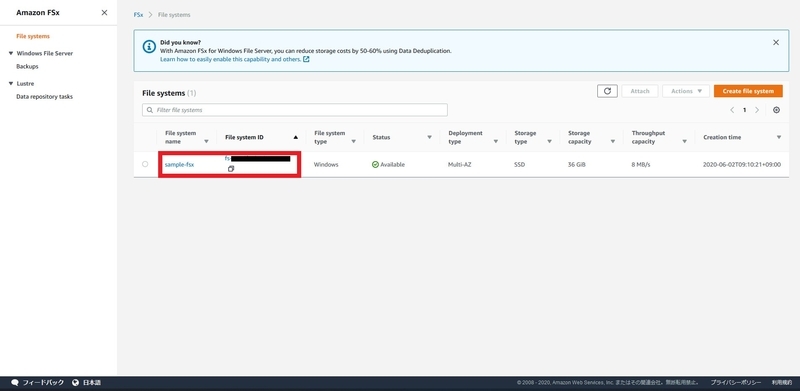The image size is (800, 391).
Task: Collapse the Windows File Server section
Action: pyautogui.click(x=11, y=53)
